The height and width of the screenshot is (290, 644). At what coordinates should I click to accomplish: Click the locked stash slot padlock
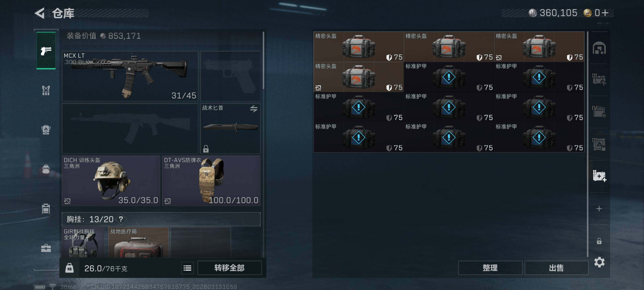tap(599, 241)
